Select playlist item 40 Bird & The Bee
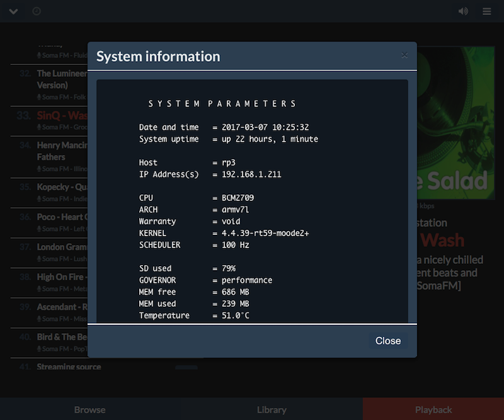The width and height of the screenshot is (504, 420). pyautogui.click(x=49, y=343)
